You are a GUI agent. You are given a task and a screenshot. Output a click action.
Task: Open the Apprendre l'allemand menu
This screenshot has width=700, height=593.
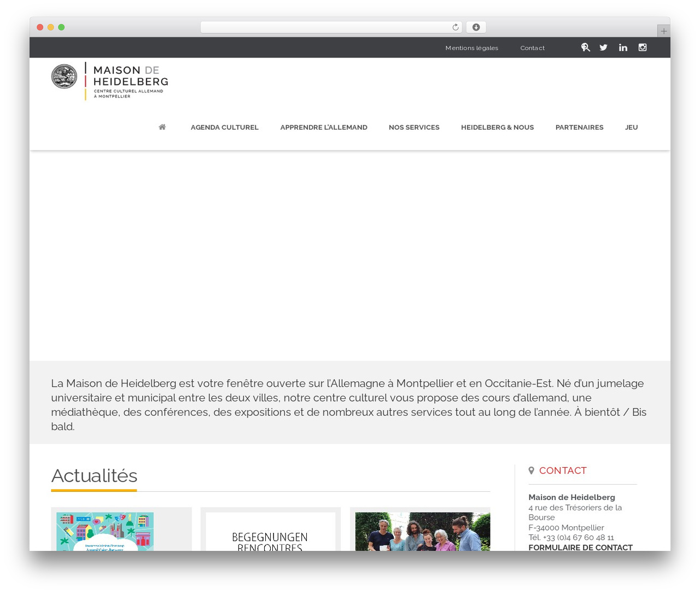324,127
